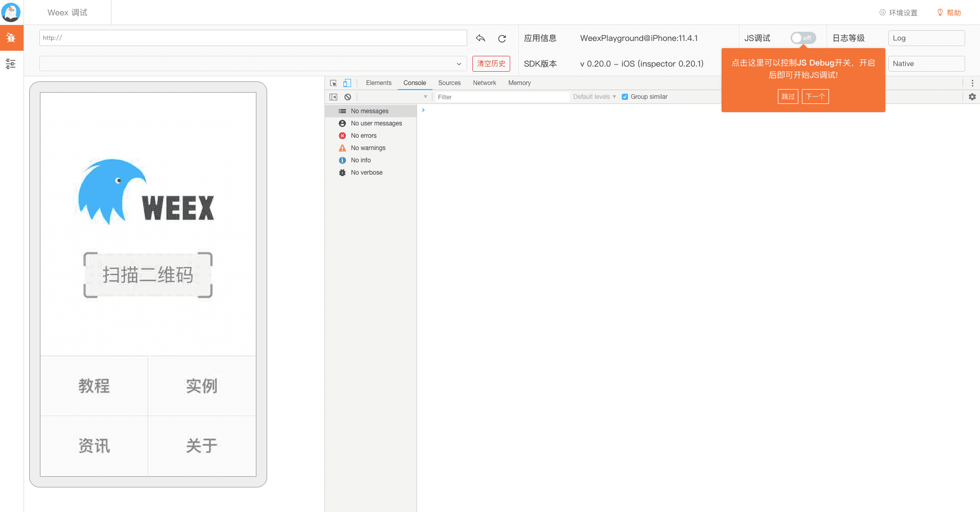Click the back arrow navigation icon
980x512 pixels.
pyautogui.click(x=481, y=38)
